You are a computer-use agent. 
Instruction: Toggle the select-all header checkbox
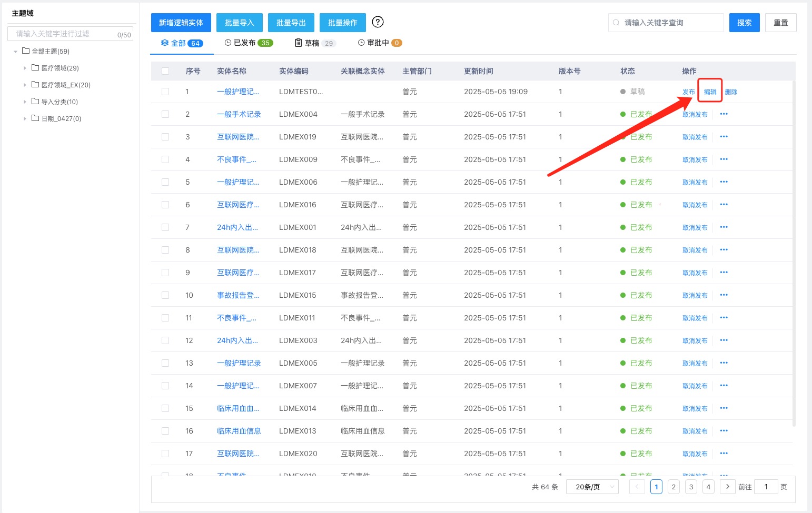pyautogui.click(x=165, y=71)
